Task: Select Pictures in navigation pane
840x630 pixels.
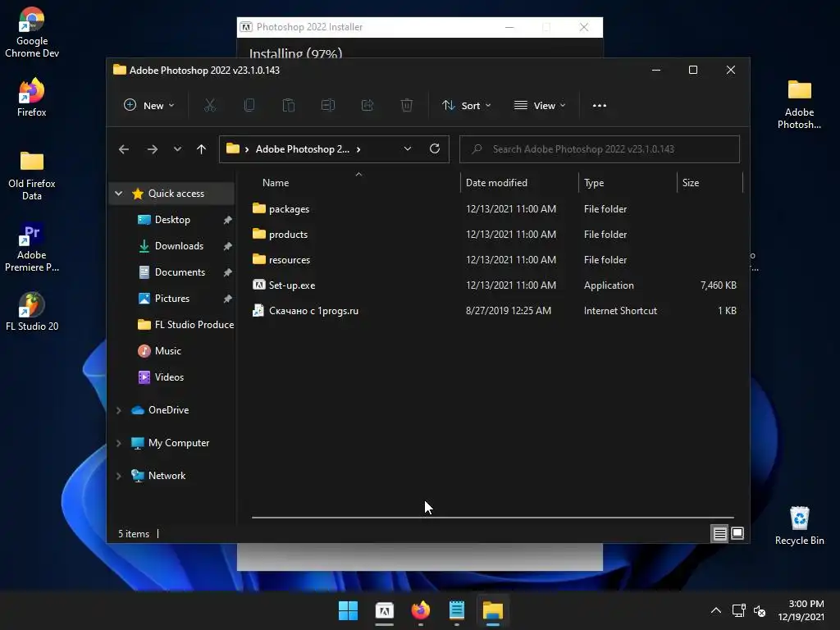Action: 172,299
